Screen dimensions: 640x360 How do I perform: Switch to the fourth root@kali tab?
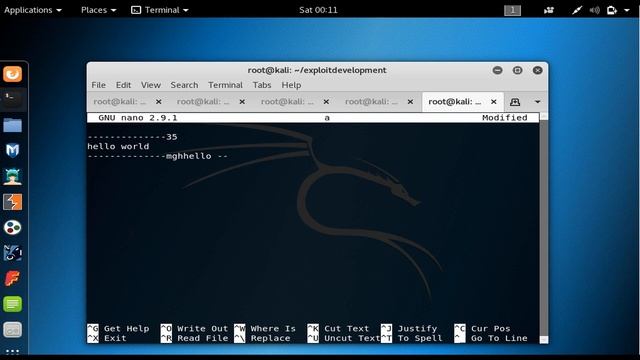(x=371, y=102)
